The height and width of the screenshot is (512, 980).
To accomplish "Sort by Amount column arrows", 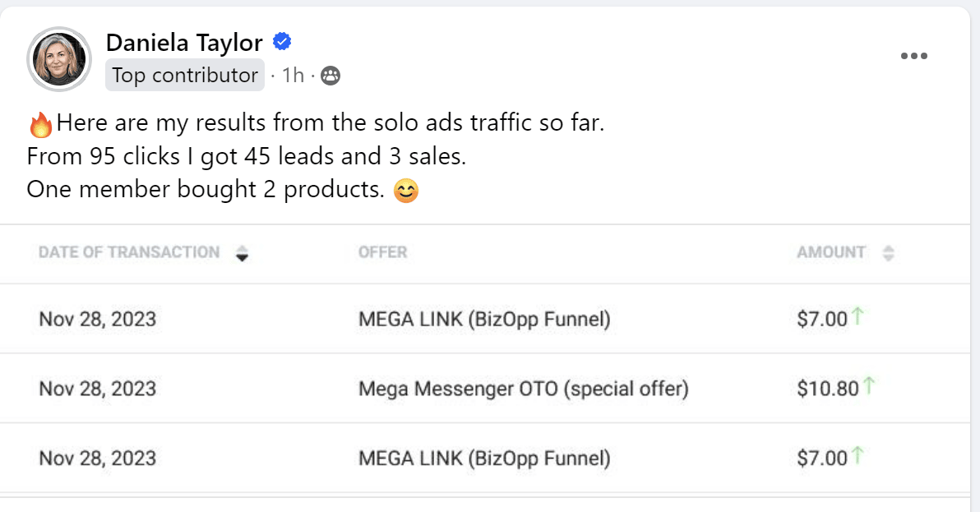I will pyautogui.click(x=888, y=253).
